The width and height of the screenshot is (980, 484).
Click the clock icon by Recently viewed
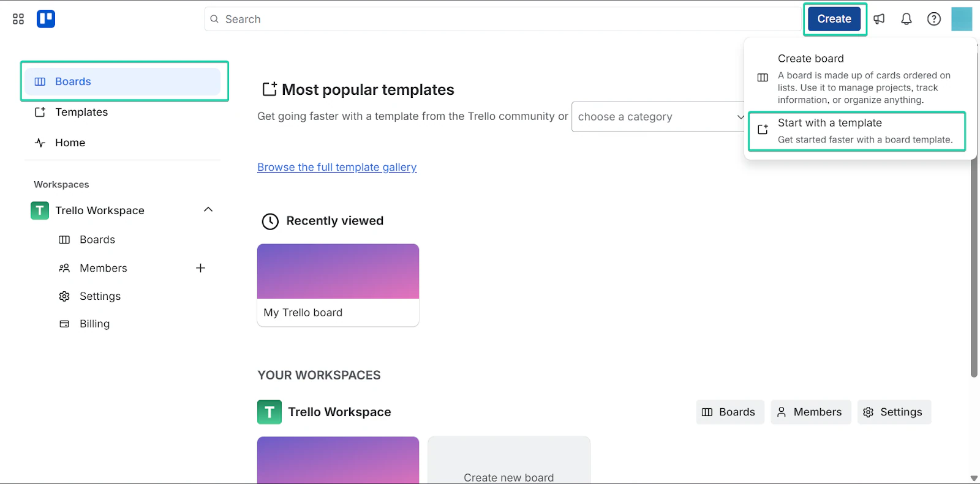click(x=270, y=222)
